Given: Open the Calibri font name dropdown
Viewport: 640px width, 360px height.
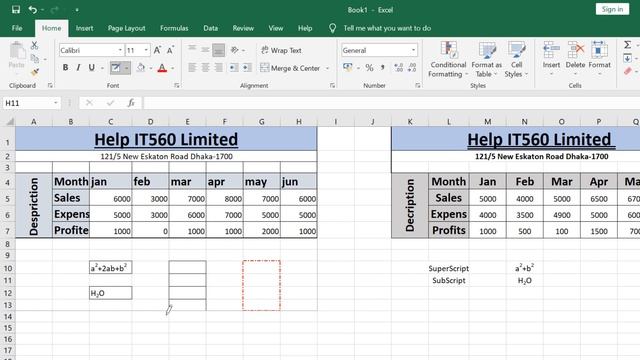Looking at the screenshot, I should (x=120, y=50).
